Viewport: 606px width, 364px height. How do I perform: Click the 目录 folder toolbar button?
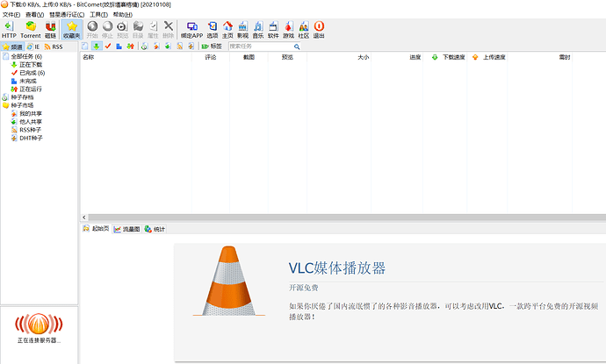pyautogui.click(x=138, y=30)
